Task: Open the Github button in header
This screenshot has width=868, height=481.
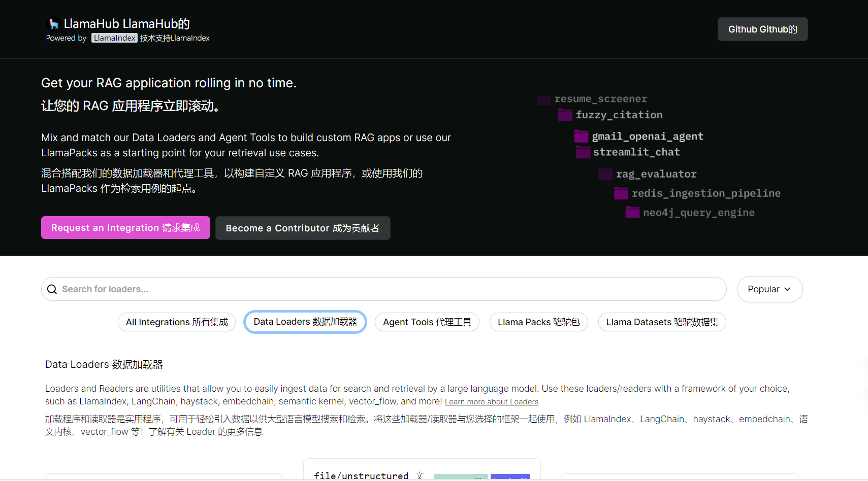Action: tap(762, 29)
